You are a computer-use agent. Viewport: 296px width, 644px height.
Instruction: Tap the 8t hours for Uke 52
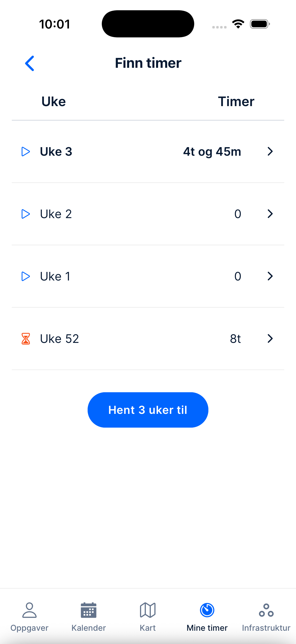tap(235, 339)
